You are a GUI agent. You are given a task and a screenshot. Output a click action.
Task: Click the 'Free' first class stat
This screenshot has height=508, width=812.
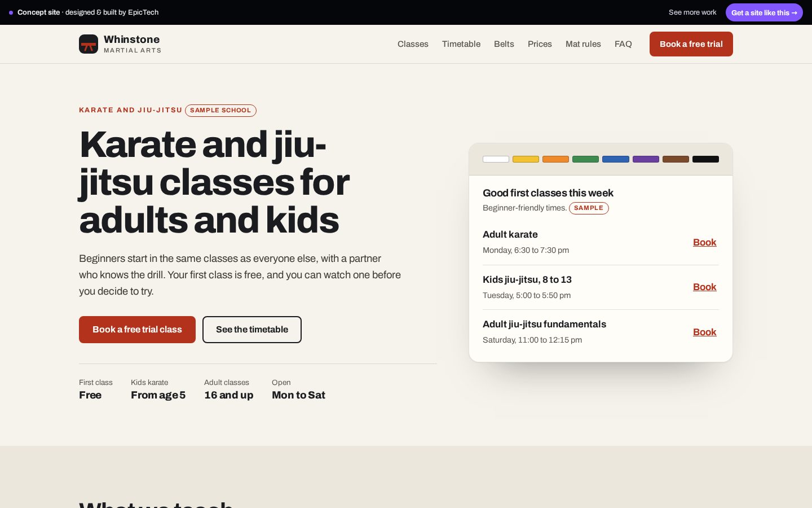[x=90, y=395]
